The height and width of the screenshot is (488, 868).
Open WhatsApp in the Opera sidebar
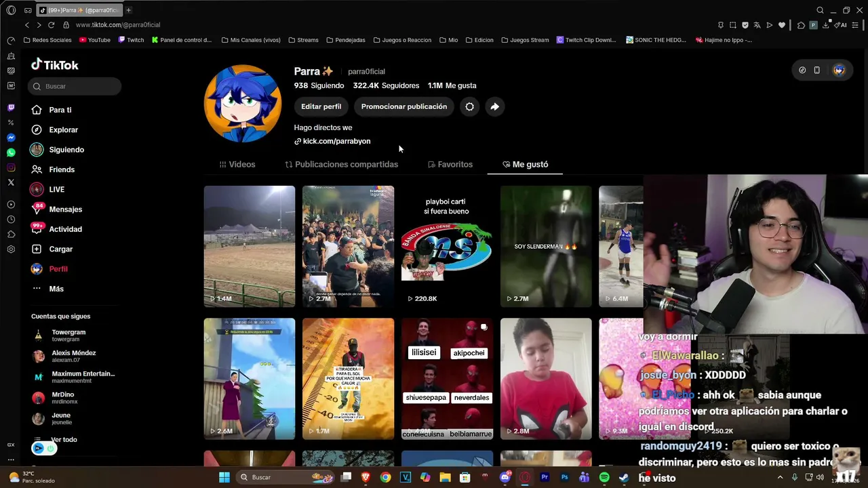[11, 152]
